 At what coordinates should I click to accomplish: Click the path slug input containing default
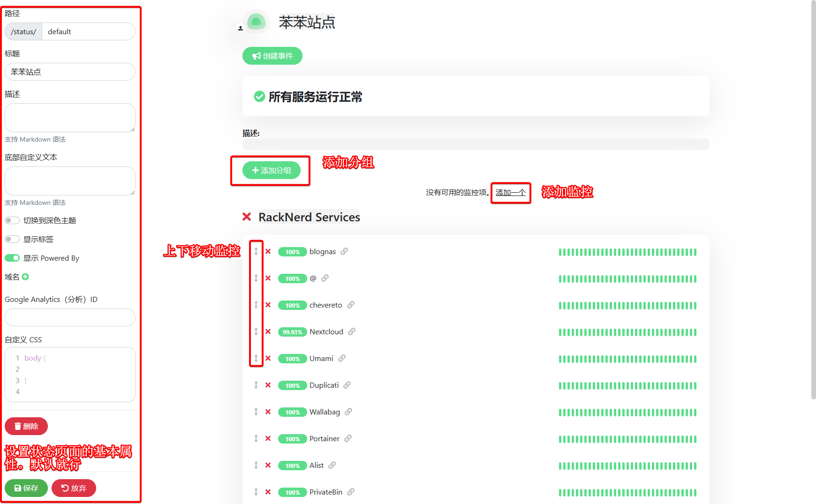click(89, 31)
